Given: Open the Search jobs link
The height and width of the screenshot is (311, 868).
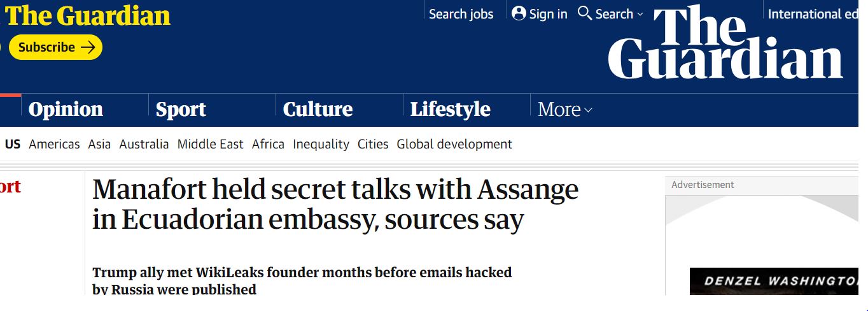Looking at the screenshot, I should click(461, 14).
